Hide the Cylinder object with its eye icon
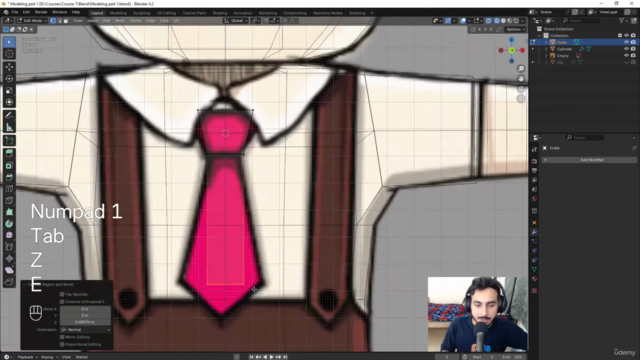The image size is (640, 360). [626, 49]
